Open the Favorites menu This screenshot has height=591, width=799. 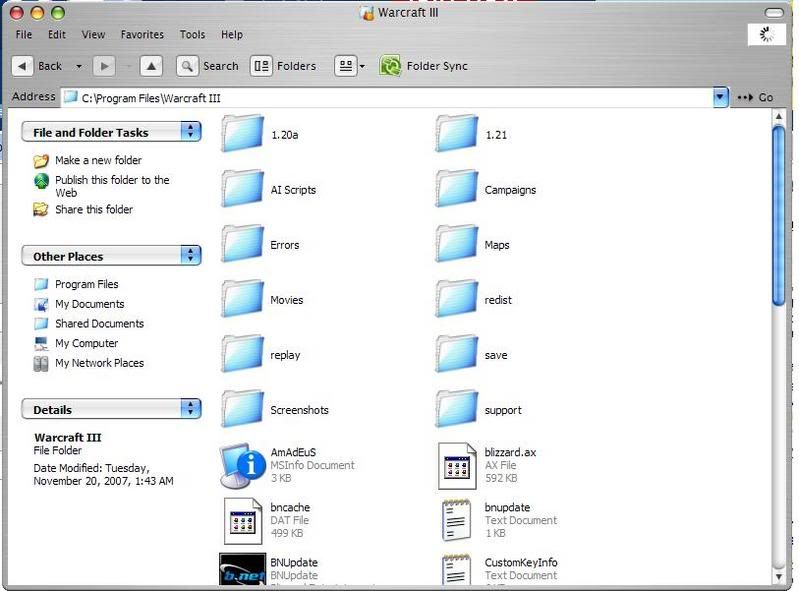(x=142, y=35)
